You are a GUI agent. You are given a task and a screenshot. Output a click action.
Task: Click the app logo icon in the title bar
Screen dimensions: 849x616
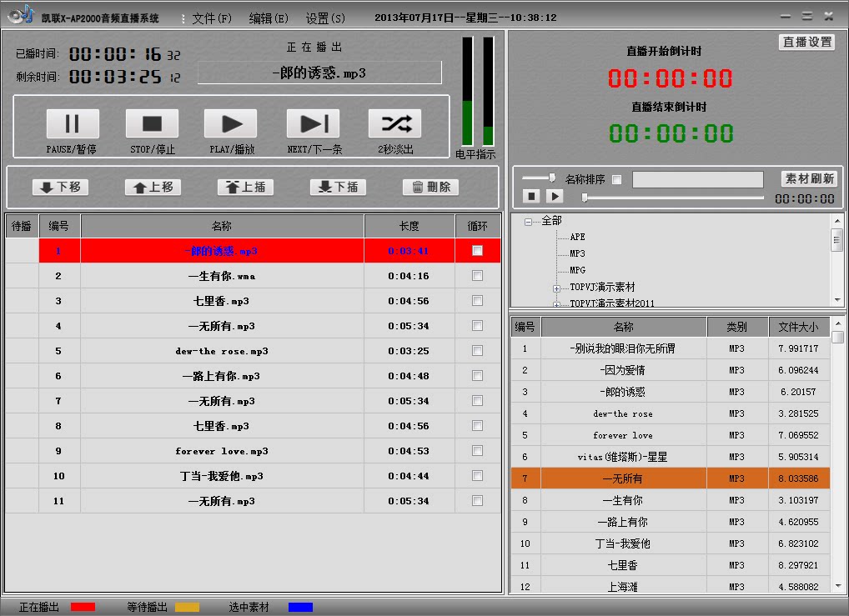click(21, 15)
